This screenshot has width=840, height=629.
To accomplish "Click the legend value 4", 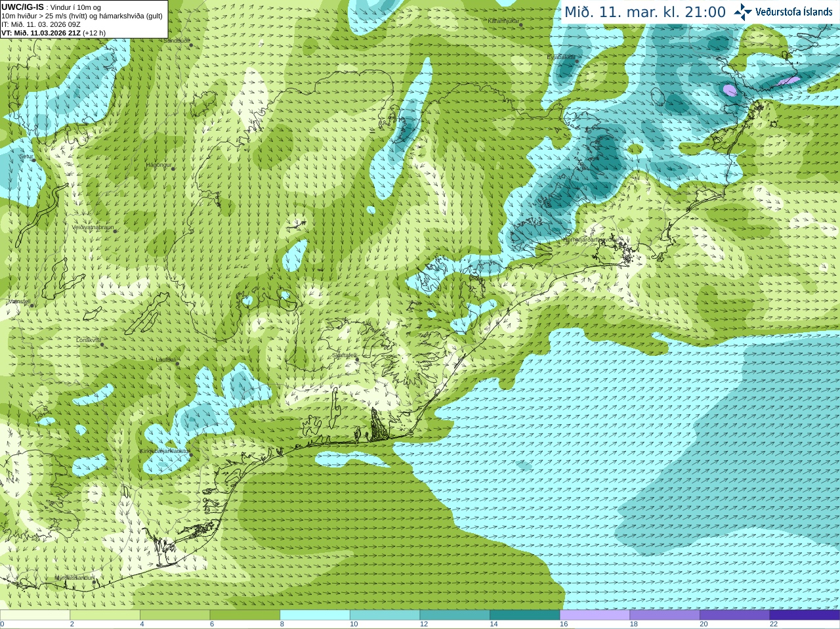I will [x=142, y=624].
